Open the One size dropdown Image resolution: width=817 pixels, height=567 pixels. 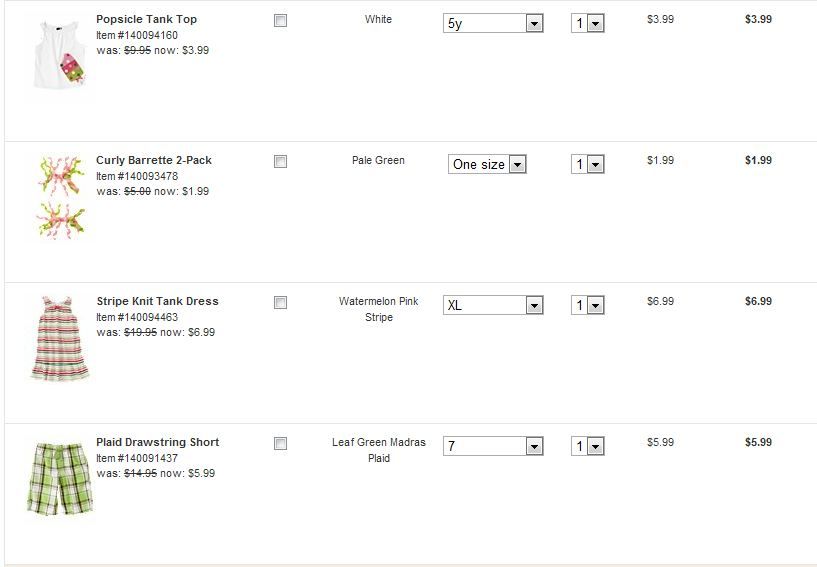click(x=487, y=164)
